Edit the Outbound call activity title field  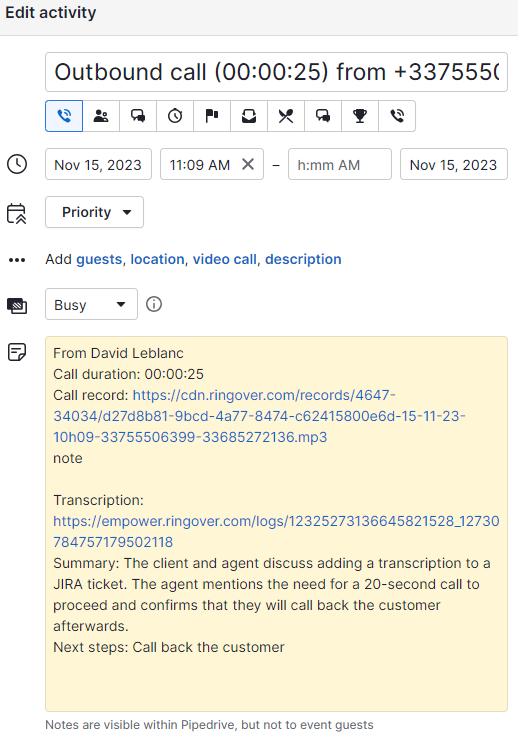tap(277, 72)
